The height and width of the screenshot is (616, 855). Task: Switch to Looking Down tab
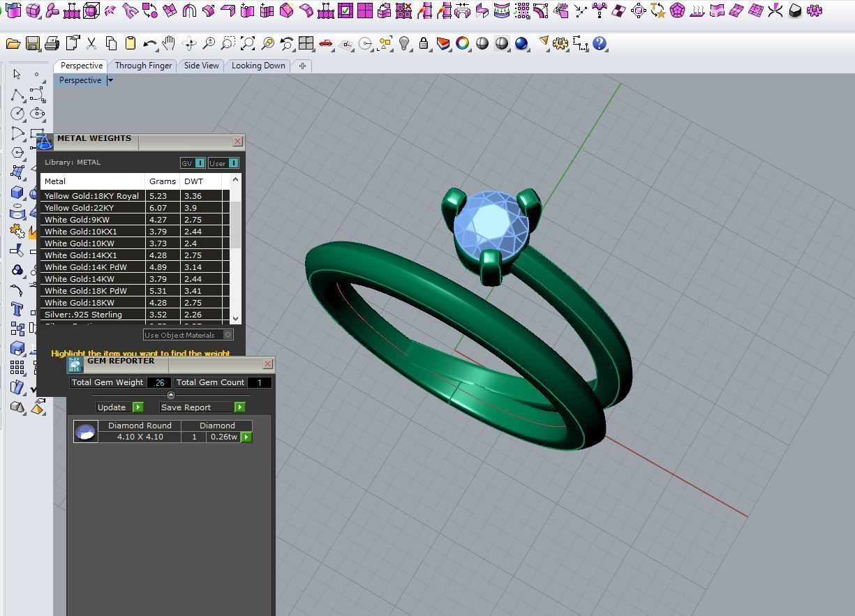258,66
